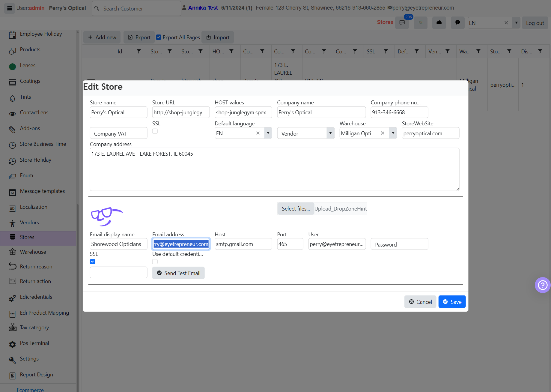Uncheck the email SSL checkbox
This screenshot has width=551, height=392.
tap(93, 262)
